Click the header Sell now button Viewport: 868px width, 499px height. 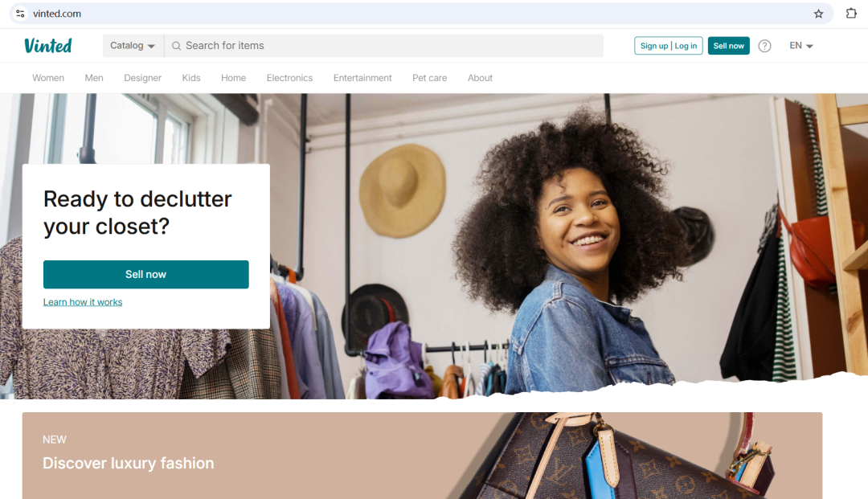pyautogui.click(x=728, y=46)
